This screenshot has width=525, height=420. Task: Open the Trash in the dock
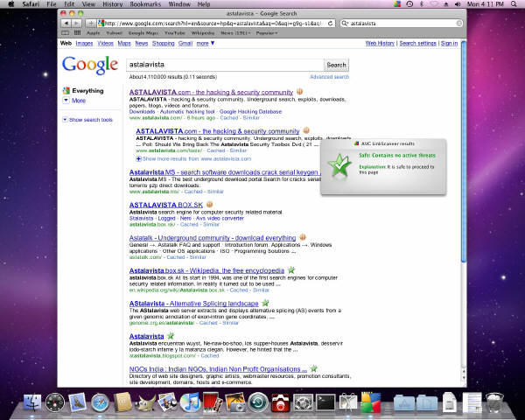[494, 402]
